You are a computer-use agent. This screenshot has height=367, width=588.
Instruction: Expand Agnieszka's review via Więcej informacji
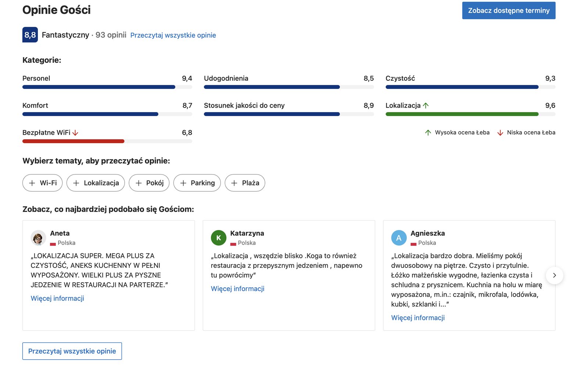(418, 318)
